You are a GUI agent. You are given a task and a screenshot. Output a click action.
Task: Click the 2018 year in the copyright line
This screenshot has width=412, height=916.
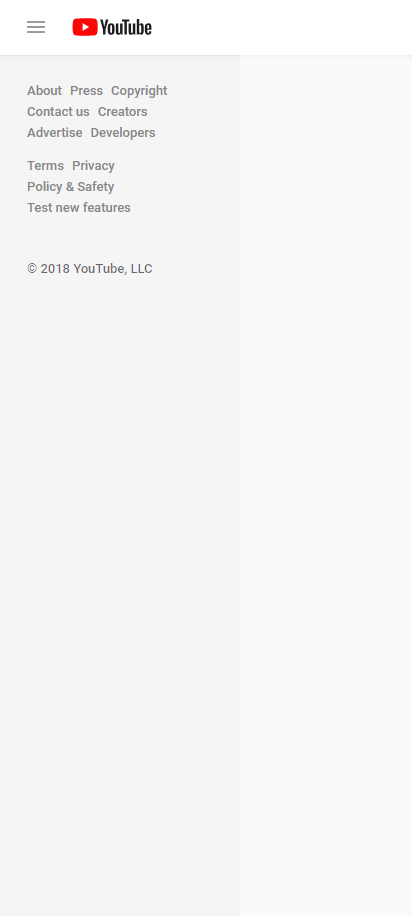(56, 269)
